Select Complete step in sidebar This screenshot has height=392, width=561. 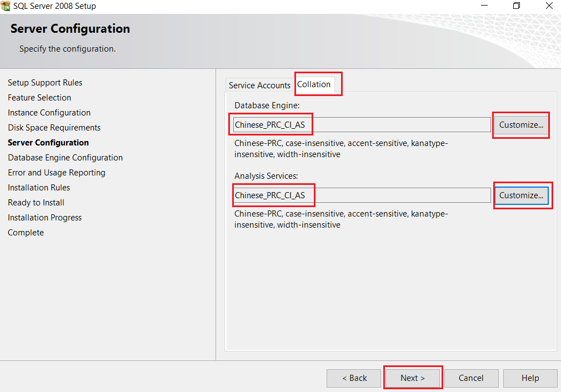tap(26, 233)
